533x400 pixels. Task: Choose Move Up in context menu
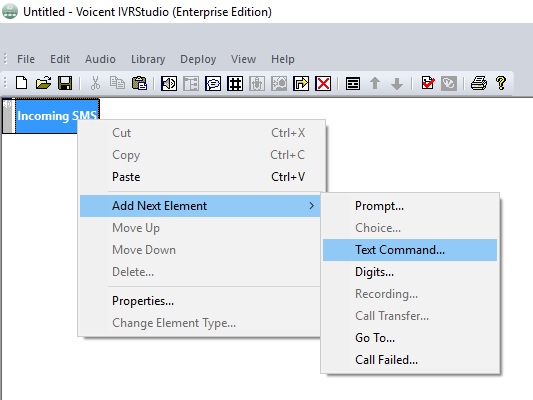click(x=201, y=228)
